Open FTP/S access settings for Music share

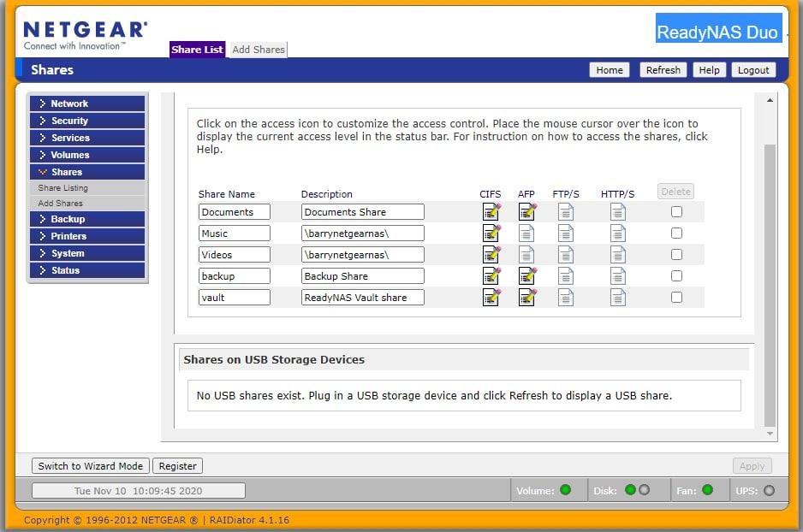pyautogui.click(x=565, y=233)
